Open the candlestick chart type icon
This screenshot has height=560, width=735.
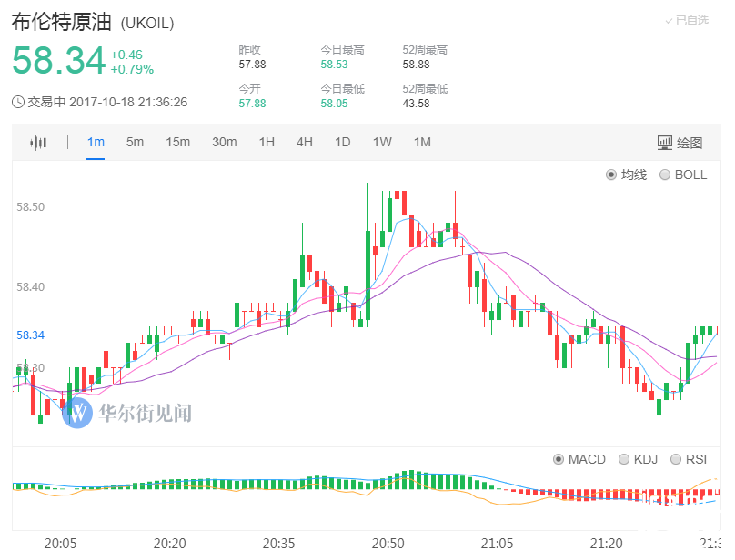tap(38, 143)
